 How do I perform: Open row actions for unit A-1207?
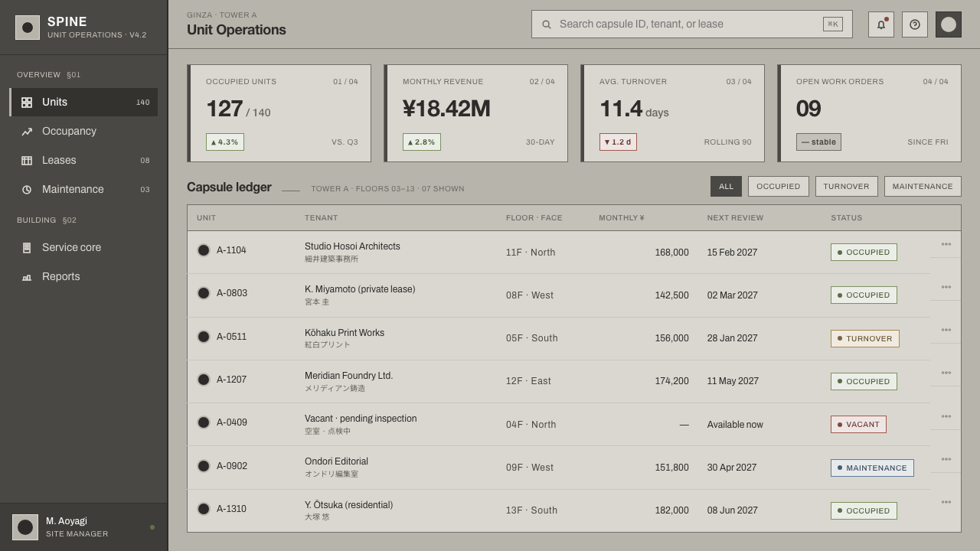pyautogui.click(x=946, y=373)
